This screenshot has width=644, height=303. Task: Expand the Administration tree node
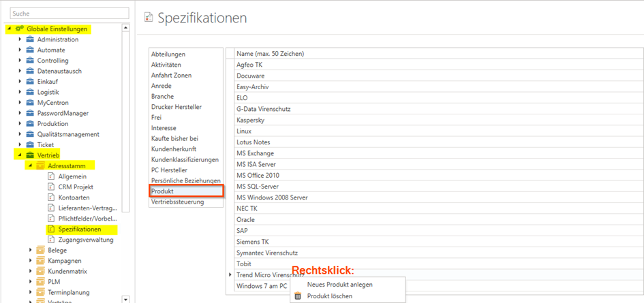pyautogui.click(x=20, y=39)
